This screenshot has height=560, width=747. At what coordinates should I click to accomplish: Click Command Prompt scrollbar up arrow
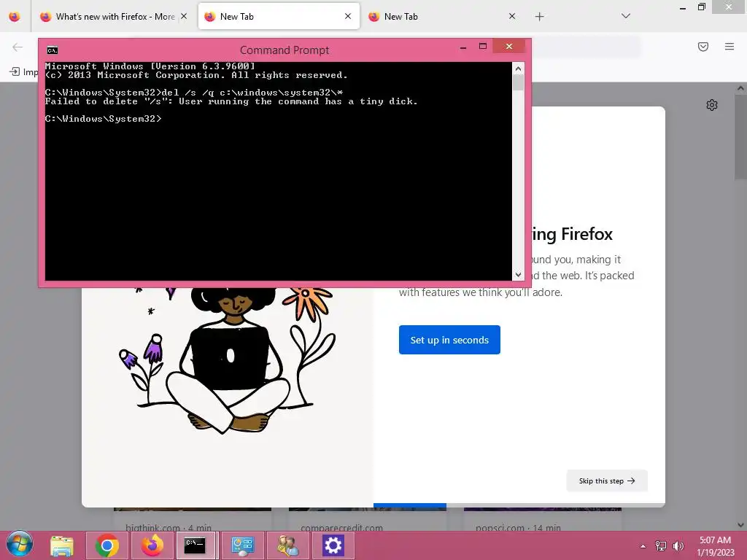[519, 69]
